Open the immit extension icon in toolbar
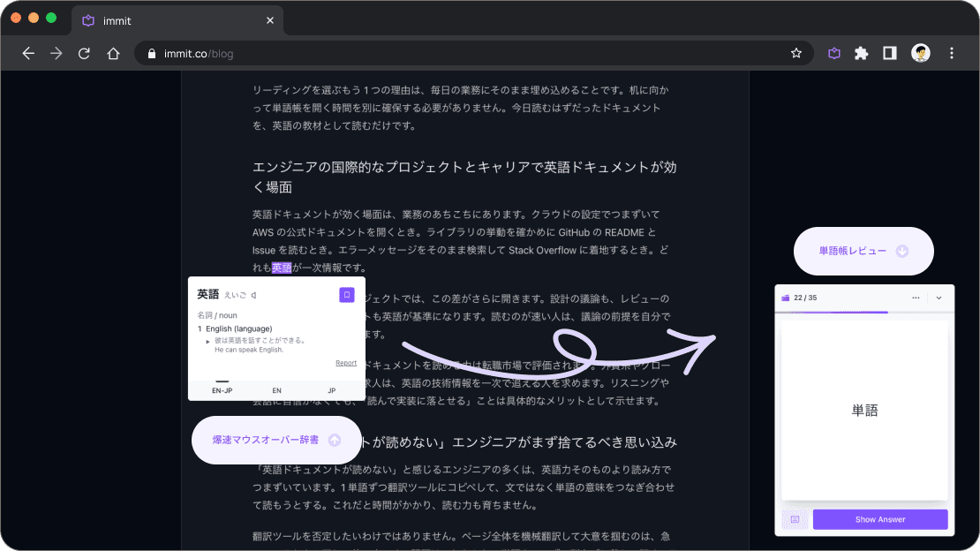Screen dimensions: 980x551 tap(834, 54)
